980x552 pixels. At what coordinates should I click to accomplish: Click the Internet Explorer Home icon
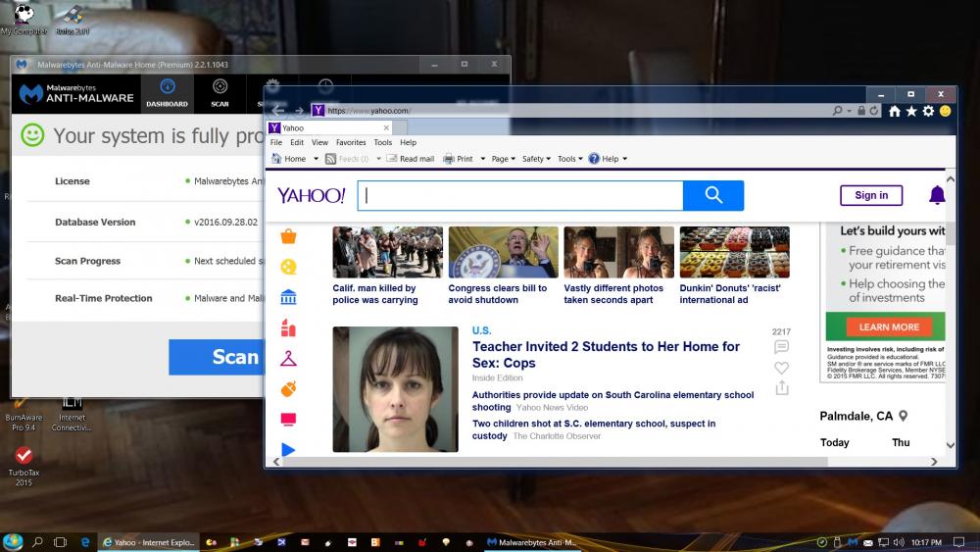pos(895,111)
